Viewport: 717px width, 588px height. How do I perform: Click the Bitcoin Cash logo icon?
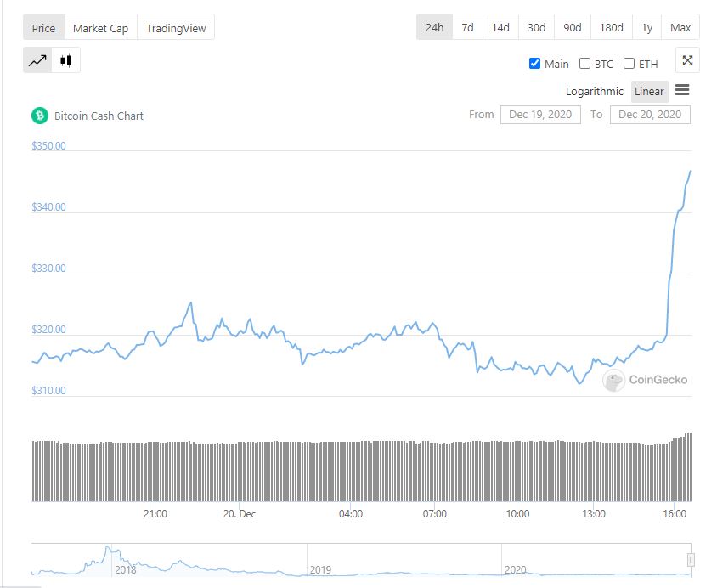[x=40, y=116]
